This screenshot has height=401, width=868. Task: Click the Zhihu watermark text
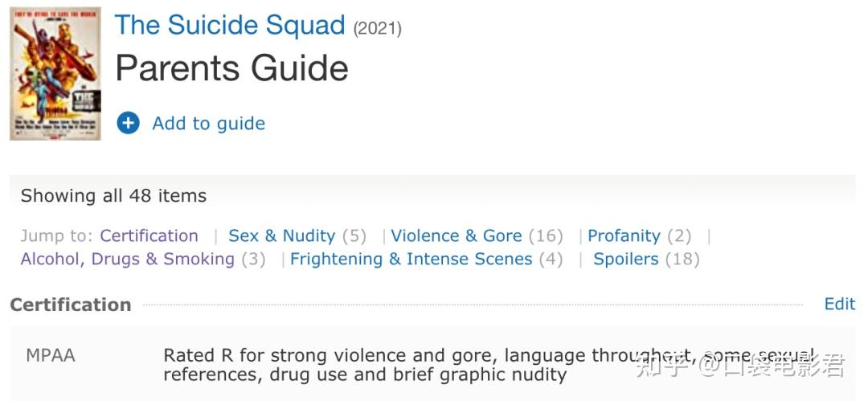pyautogui.click(x=739, y=366)
